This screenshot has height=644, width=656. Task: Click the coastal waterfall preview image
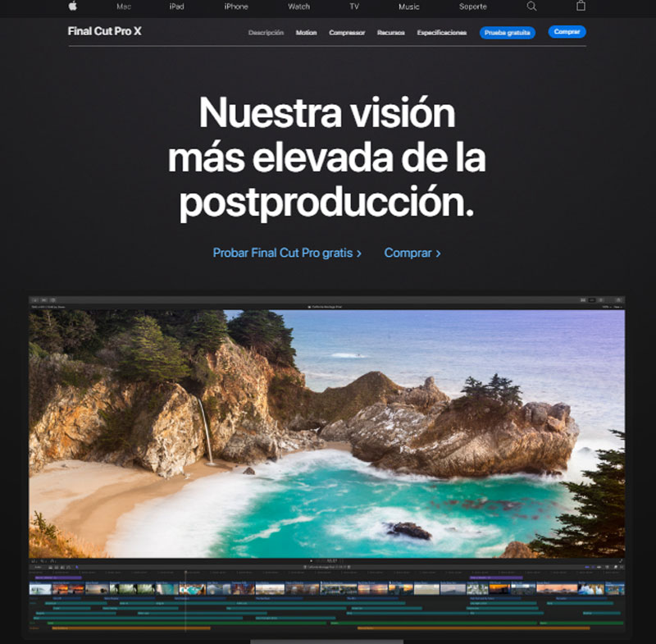326,433
